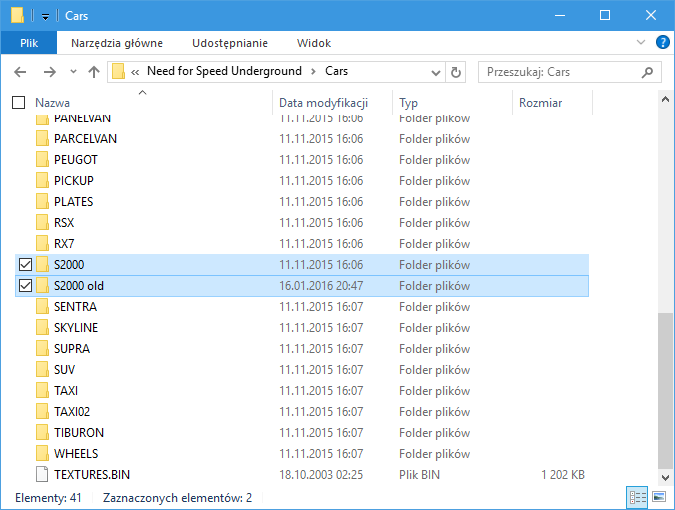
Task: Go back using the back arrow
Action: click(x=20, y=72)
